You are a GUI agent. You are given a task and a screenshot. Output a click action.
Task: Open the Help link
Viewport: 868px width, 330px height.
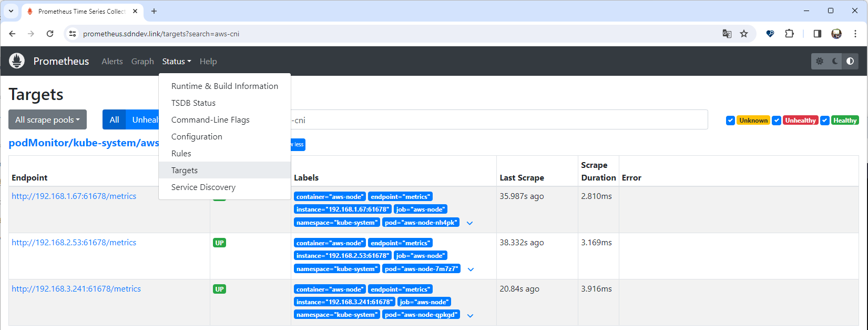click(x=208, y=61)
